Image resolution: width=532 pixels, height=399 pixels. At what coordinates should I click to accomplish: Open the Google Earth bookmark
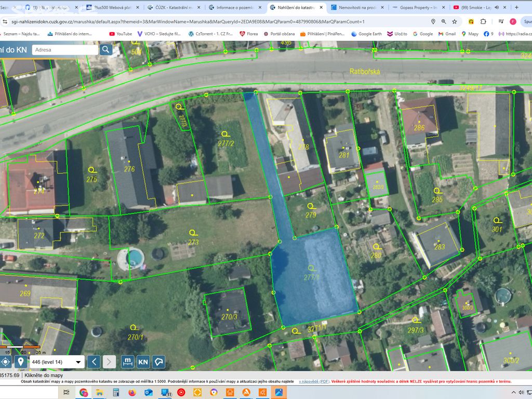point(366,34)
